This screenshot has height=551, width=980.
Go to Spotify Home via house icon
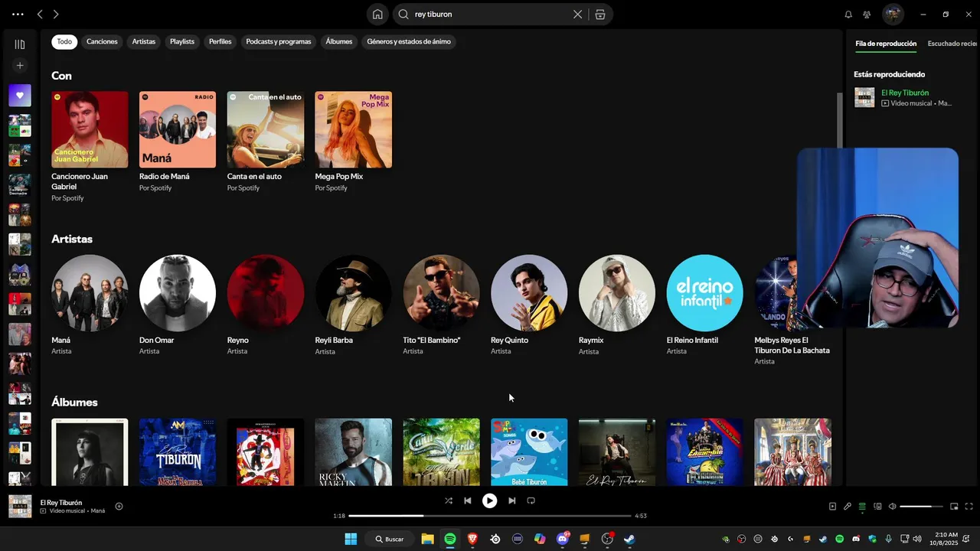point(377,14)
